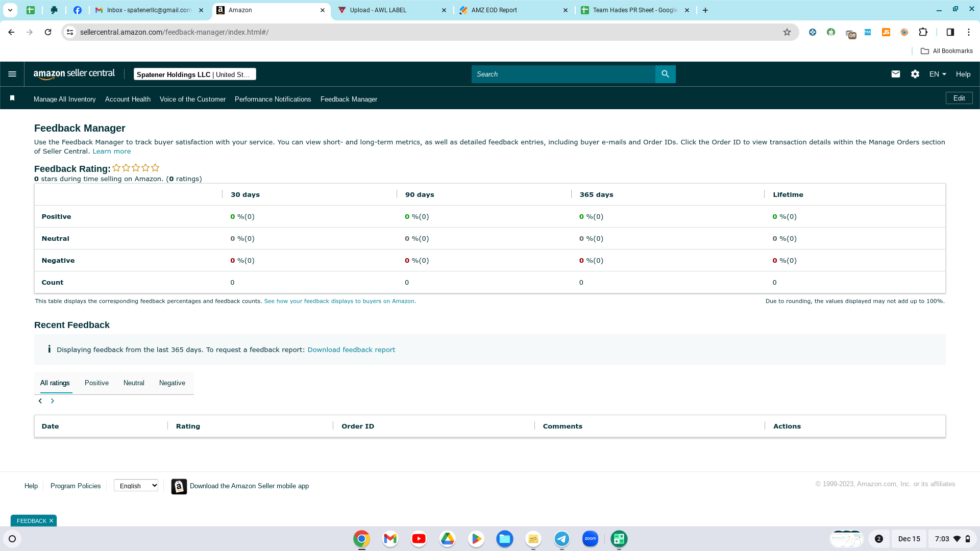
Task: Switch to the Positive ratings tab
Action: tap(96, 383)
